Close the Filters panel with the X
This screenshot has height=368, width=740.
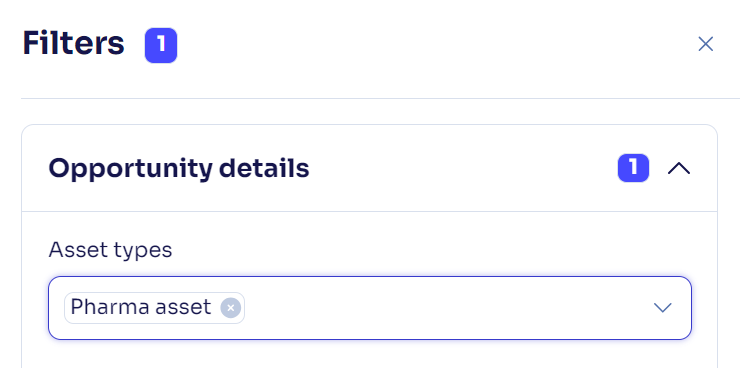coord(705,44)
